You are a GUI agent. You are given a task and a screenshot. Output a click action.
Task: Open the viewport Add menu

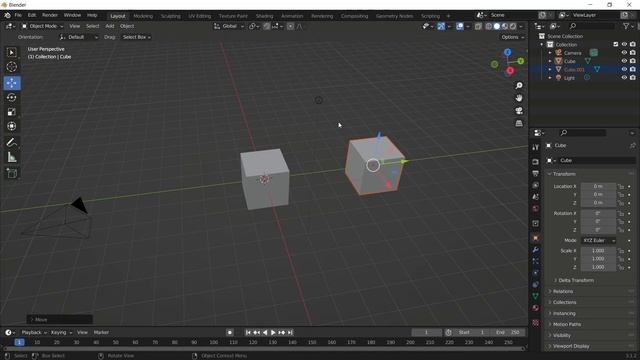110,26
